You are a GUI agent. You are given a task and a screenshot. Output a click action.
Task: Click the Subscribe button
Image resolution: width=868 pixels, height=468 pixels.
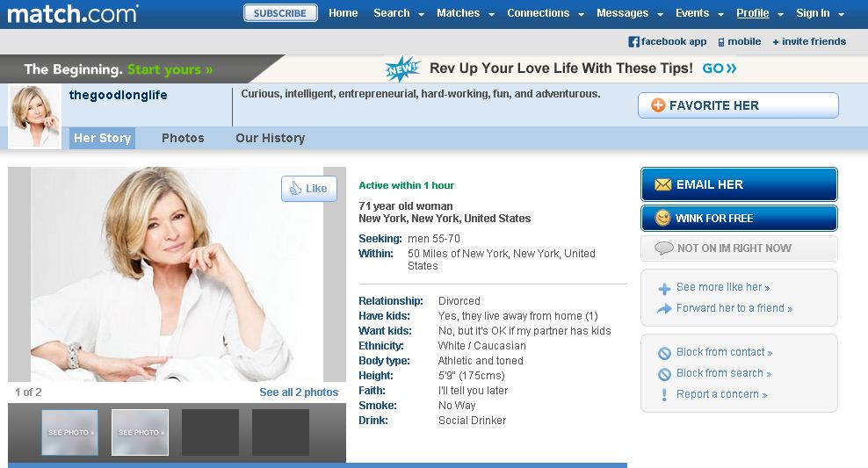point(280,12)
